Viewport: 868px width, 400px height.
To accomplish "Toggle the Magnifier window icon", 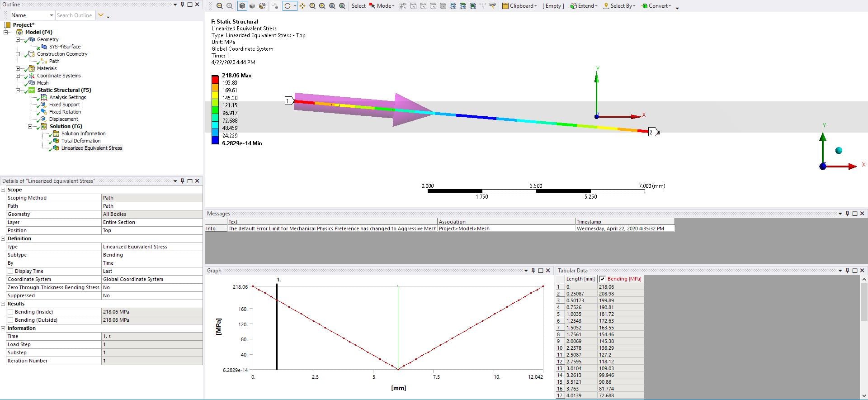I will pyautogui.click(x=342, y=6).
